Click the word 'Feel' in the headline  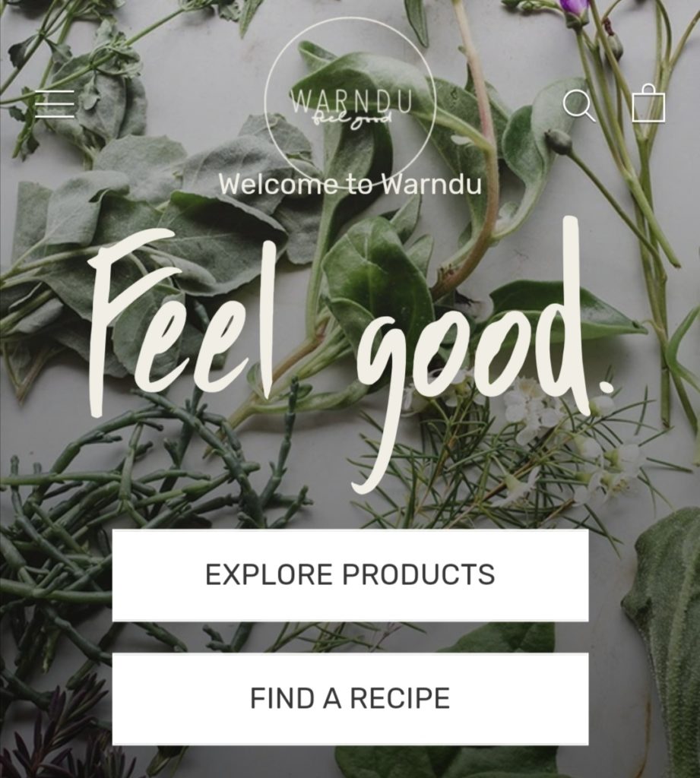[181, 322]
